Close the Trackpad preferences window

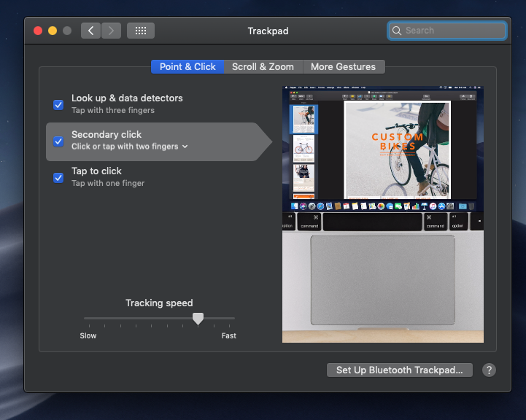(x=38, y=31)
